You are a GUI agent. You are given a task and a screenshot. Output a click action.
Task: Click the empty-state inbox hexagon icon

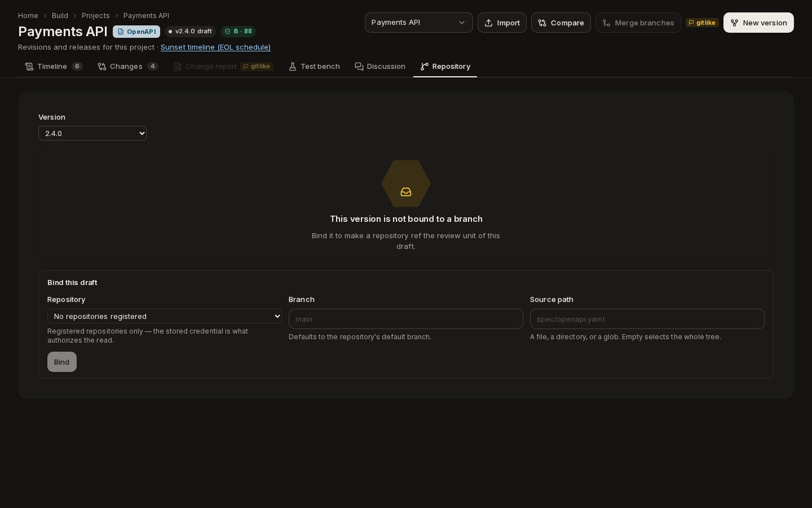point(406,184)
